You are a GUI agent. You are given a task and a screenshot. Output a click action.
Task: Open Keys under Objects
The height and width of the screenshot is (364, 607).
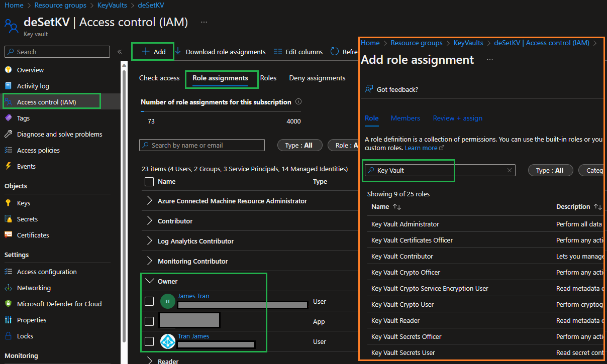click(24, 203)
